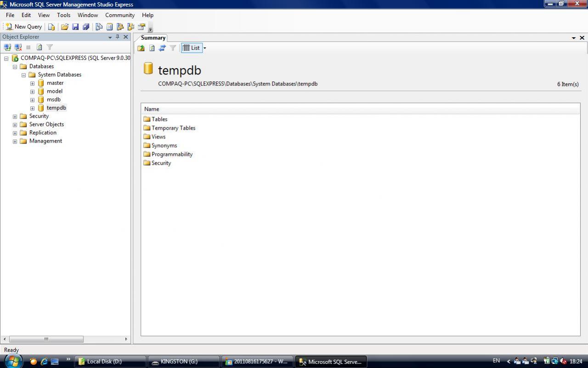Image resolution: width=588 pixels, height=368 pixels.
Task: Select master database in the tree
Action: click(55, 83)
